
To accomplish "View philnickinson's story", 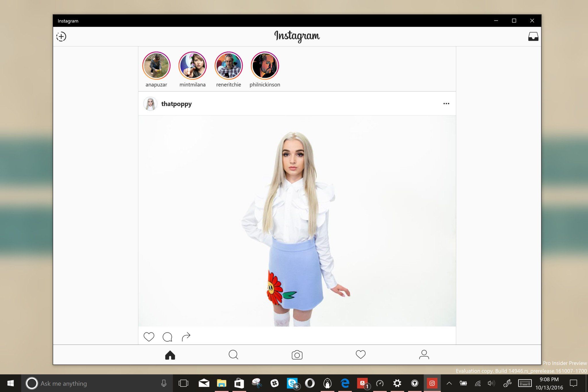I will click(265, 65).
